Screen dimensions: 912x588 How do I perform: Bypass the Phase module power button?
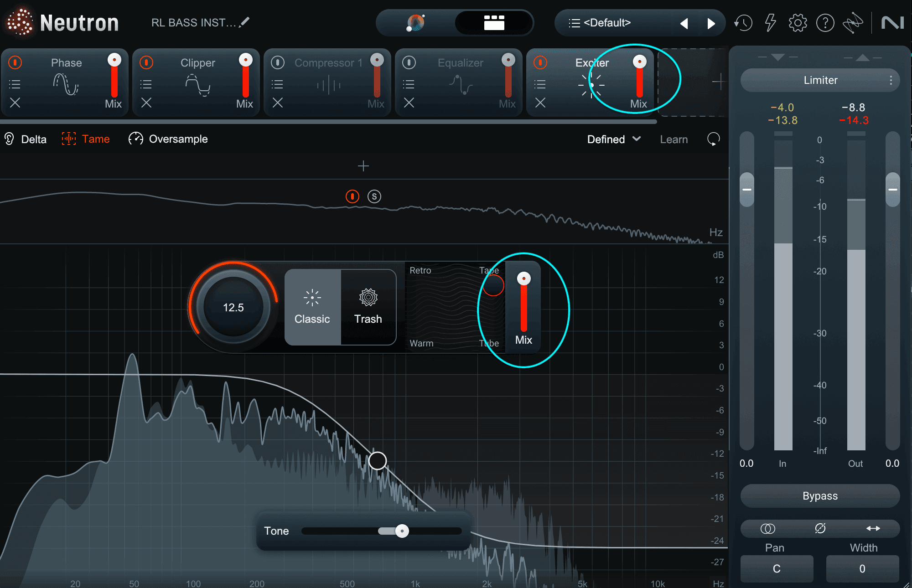pyautogui.click(x=15, y=62)
